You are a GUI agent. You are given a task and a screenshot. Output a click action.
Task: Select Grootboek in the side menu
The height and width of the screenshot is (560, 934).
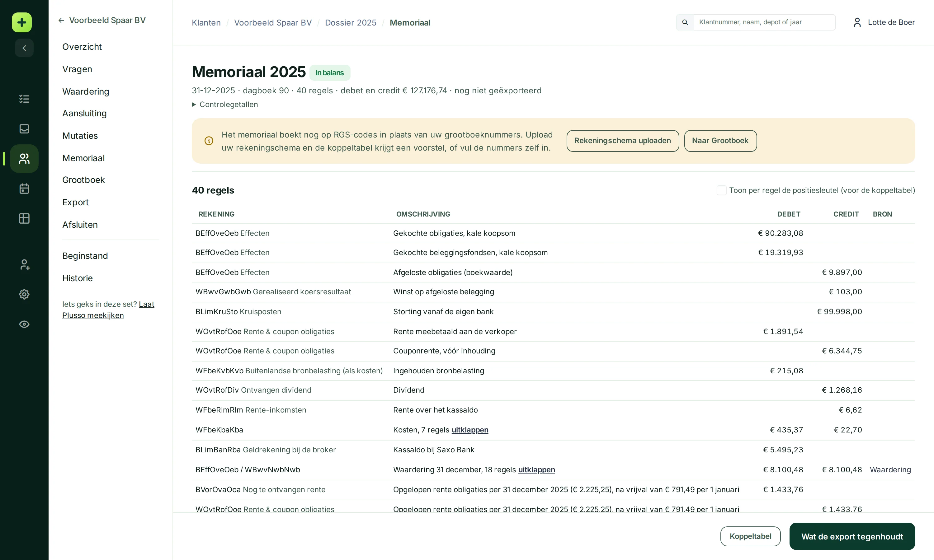(83, 180)
